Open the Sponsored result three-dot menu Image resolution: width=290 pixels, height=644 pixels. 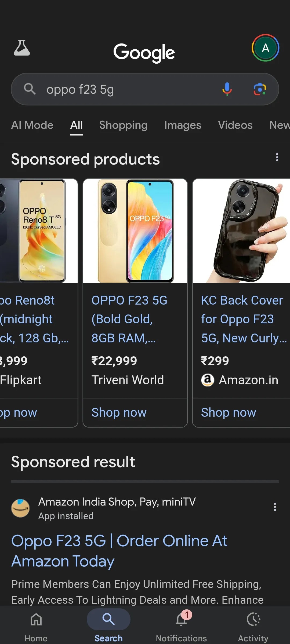click(x=275, y=507)
